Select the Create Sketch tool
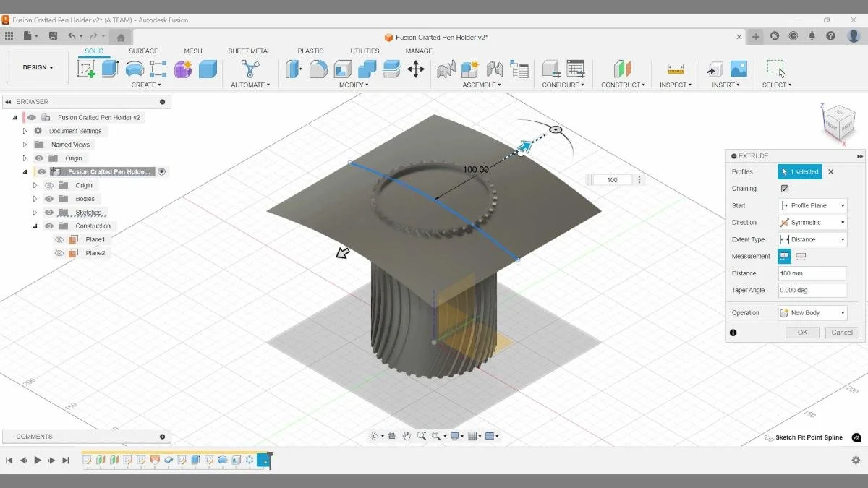Screen dimensions: 868x488 [x=87, y=69]
